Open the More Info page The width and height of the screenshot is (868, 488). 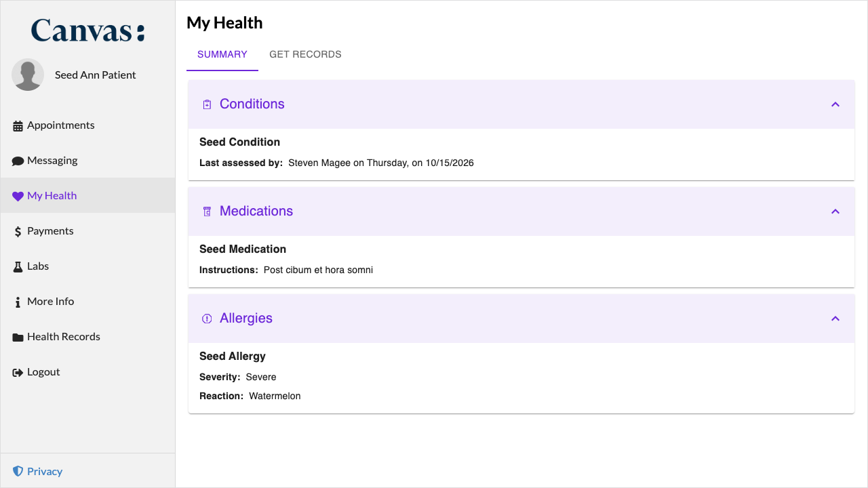(88, 302)
